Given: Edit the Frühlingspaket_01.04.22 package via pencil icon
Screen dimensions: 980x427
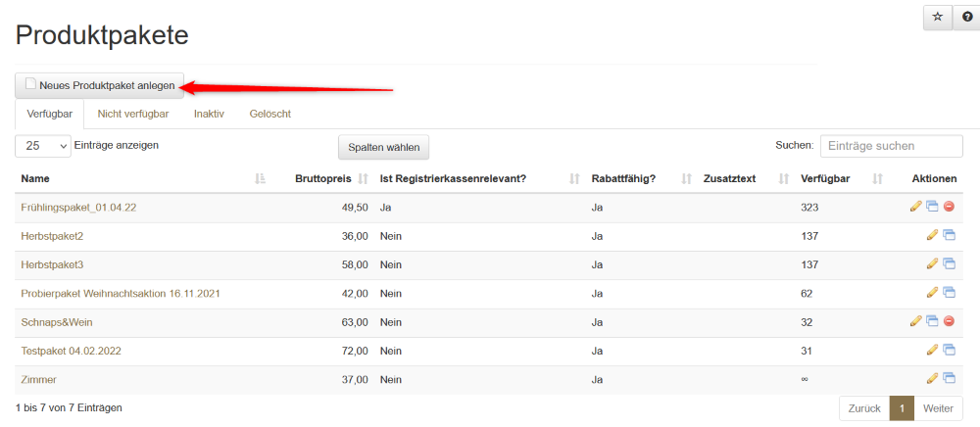Looking at the screenshot, I should point(915,207).
